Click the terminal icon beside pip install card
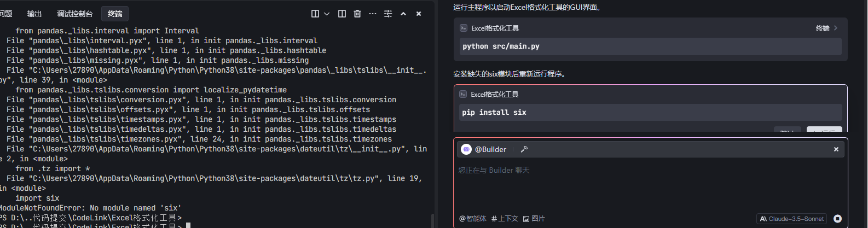The width and height of the screenshot is (868, 228). [463, 94]
